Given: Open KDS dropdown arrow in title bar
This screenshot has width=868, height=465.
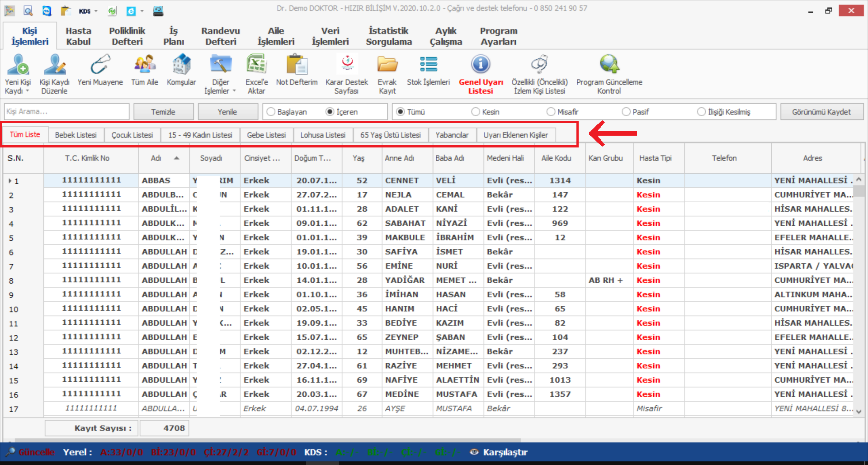Looking at the screenshot, I should (96, 11).
